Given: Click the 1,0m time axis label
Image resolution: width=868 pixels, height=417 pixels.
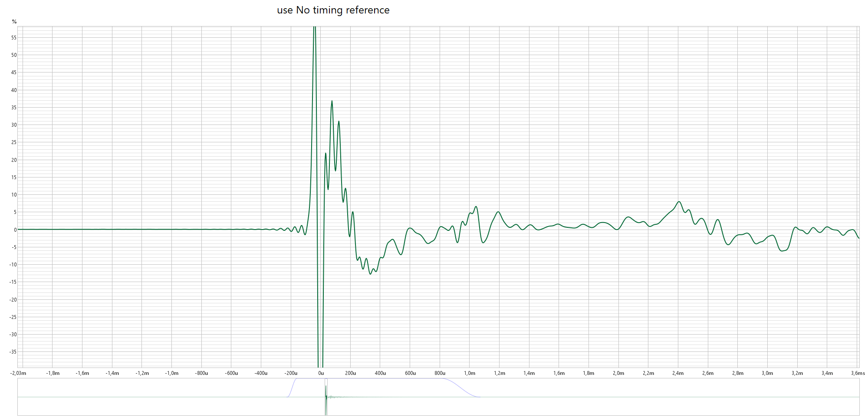Looking at the screenshot, I should click(470, 373).
